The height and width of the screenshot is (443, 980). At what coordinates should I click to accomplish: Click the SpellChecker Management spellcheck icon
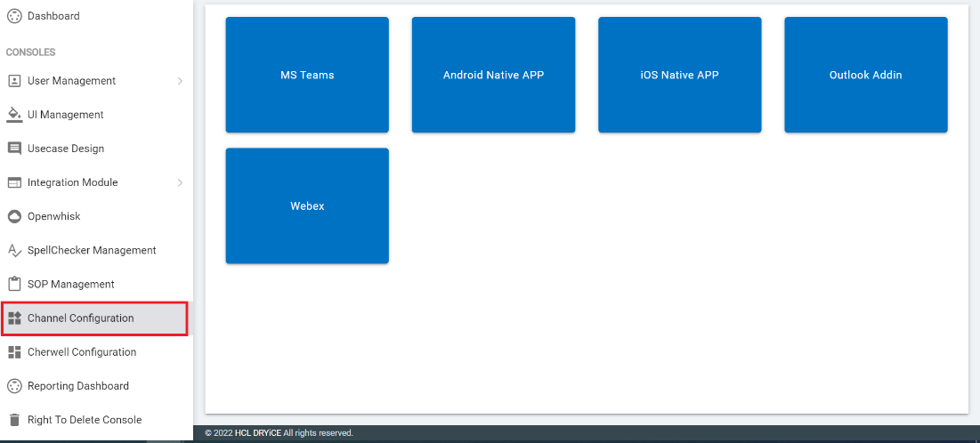14,251
